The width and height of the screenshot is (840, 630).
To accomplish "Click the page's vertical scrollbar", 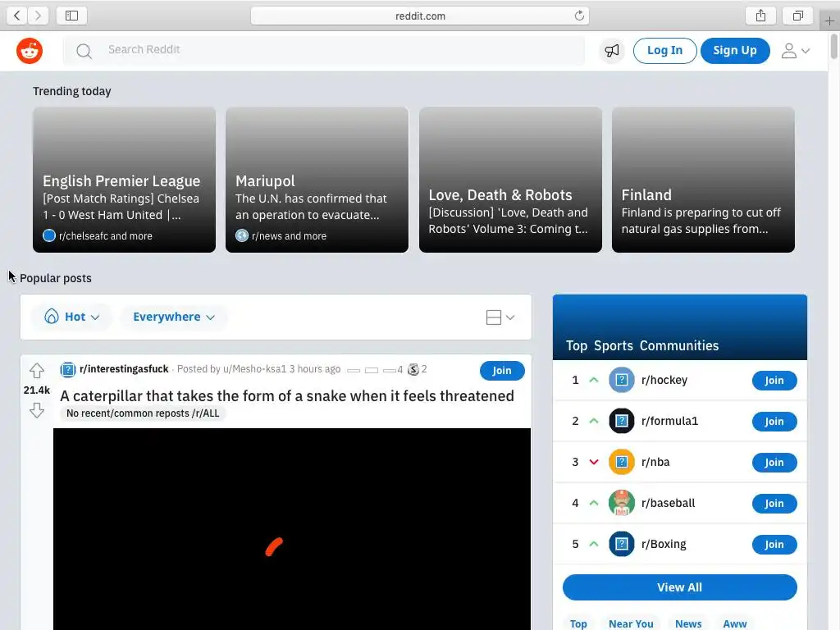I will tap(833, 46).
